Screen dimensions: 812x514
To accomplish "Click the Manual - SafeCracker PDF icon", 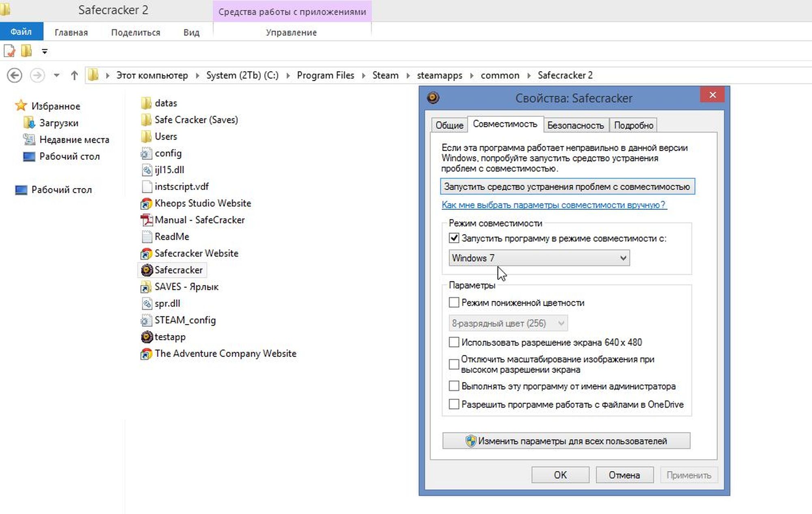I will point(146,220).
